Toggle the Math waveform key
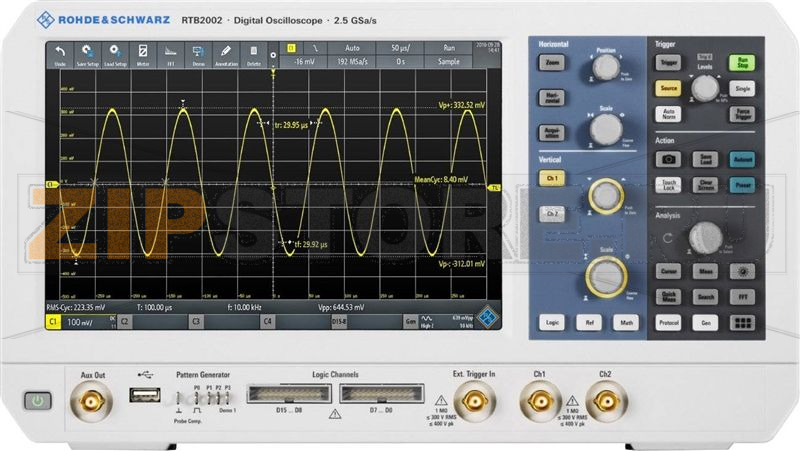 pyautogui.click(x=626, y=322)
